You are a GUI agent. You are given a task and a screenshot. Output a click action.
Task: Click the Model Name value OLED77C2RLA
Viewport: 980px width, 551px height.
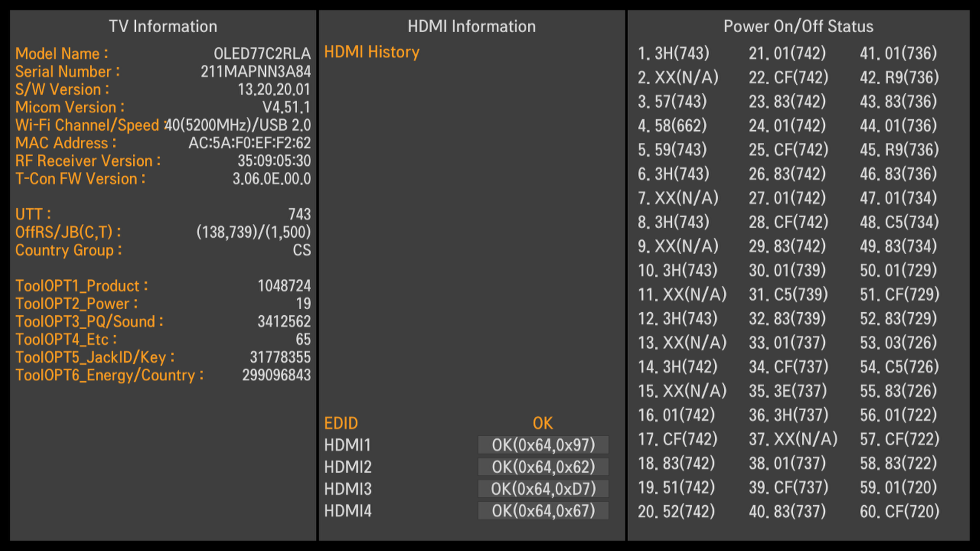coord(262,54)
